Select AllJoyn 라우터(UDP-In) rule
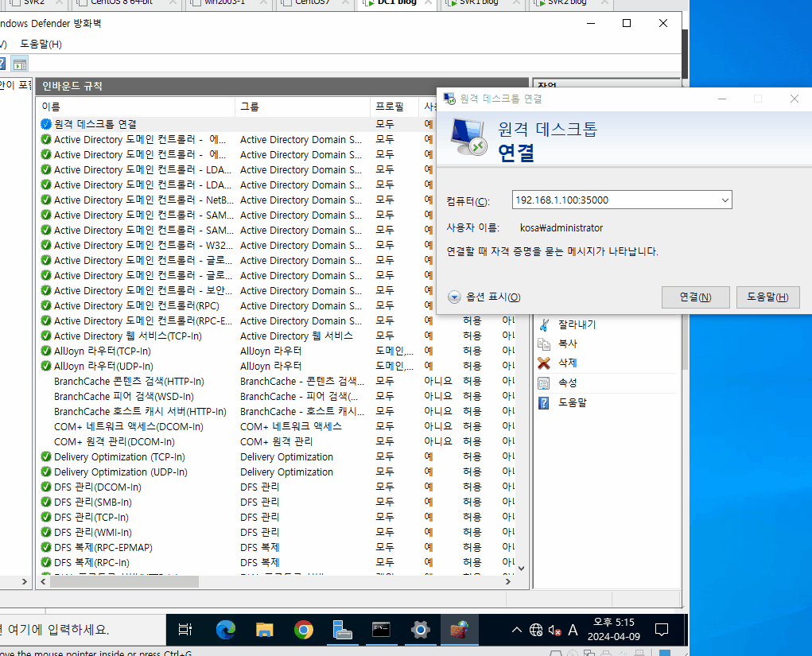The image size is (812, 656). (x=103, y=366)
